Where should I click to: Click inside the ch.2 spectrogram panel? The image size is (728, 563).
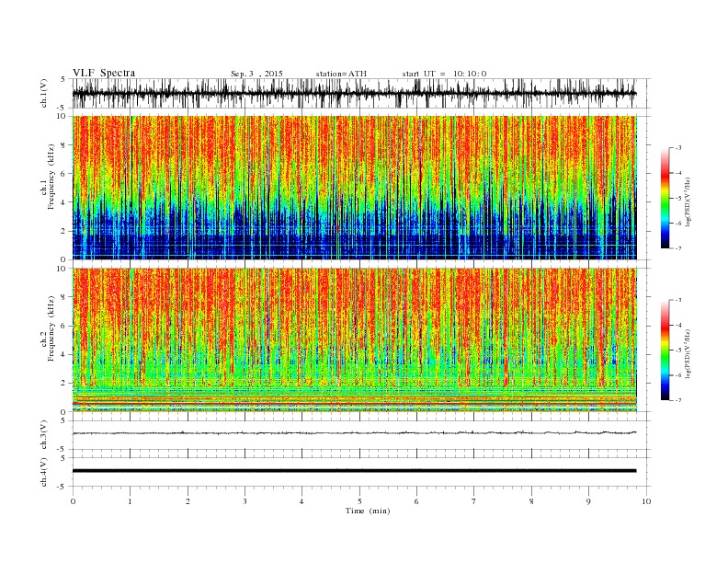pyautogui.click(x=354, y=339)
